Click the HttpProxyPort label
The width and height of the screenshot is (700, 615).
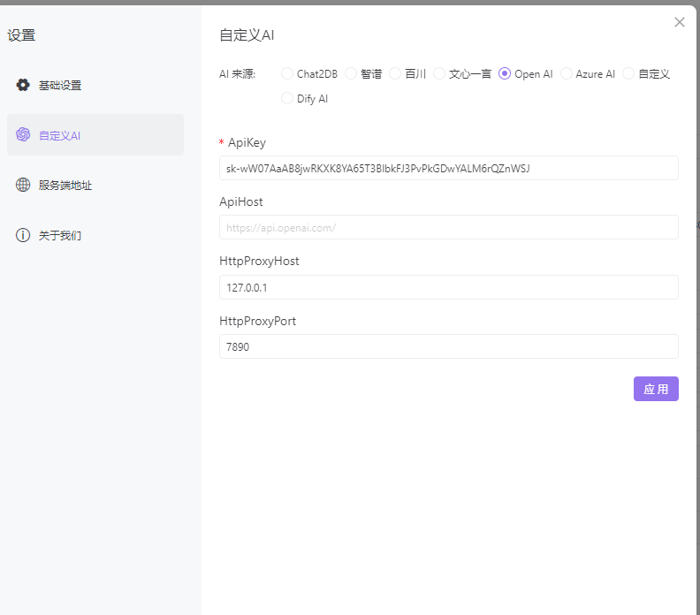click(x=257, y=321)
